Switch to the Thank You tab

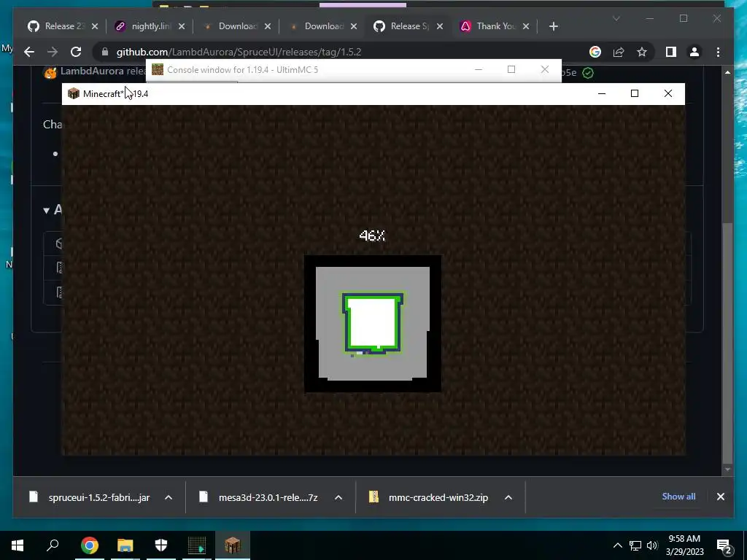pos(495,26)
